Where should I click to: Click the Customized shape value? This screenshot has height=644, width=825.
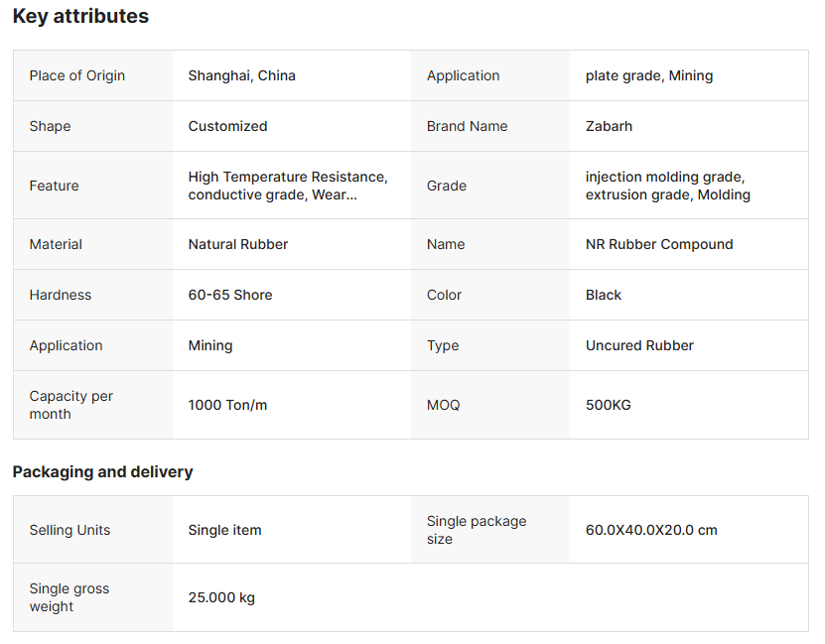(227, 126)
